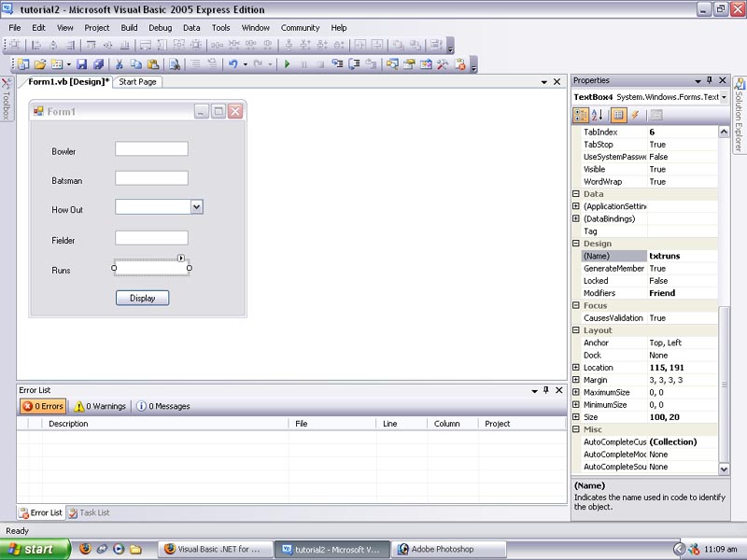747x560 pixels.
Task: Click the Save All icon
Action: point(99,64)
